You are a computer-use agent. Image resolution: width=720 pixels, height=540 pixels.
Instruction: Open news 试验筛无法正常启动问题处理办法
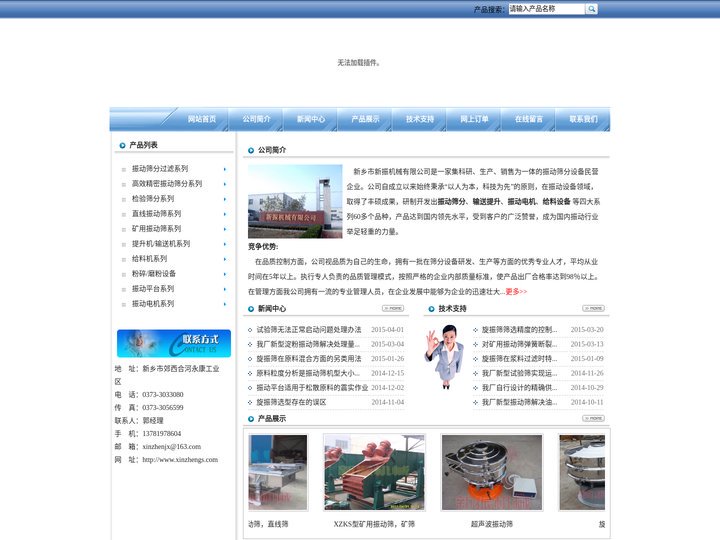pyautogui.click(x=309, y=330)
